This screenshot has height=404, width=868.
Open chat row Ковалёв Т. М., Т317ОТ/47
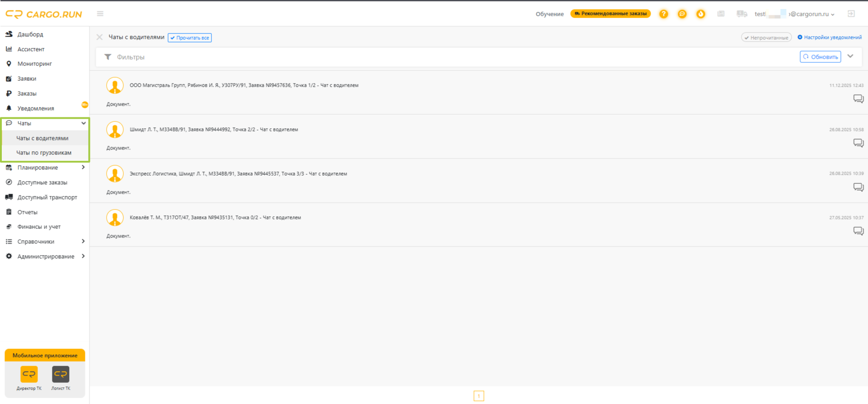point(479,225)
